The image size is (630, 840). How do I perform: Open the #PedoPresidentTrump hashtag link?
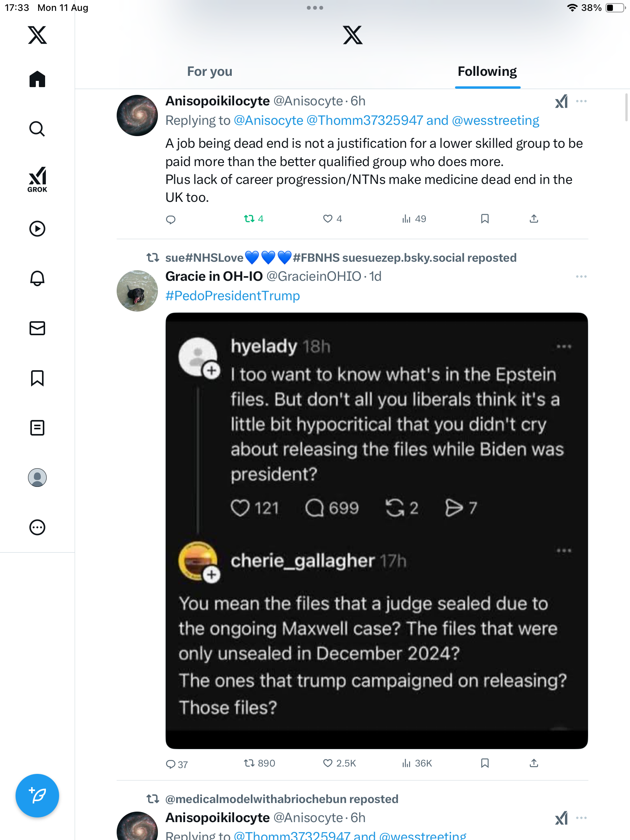233,296
